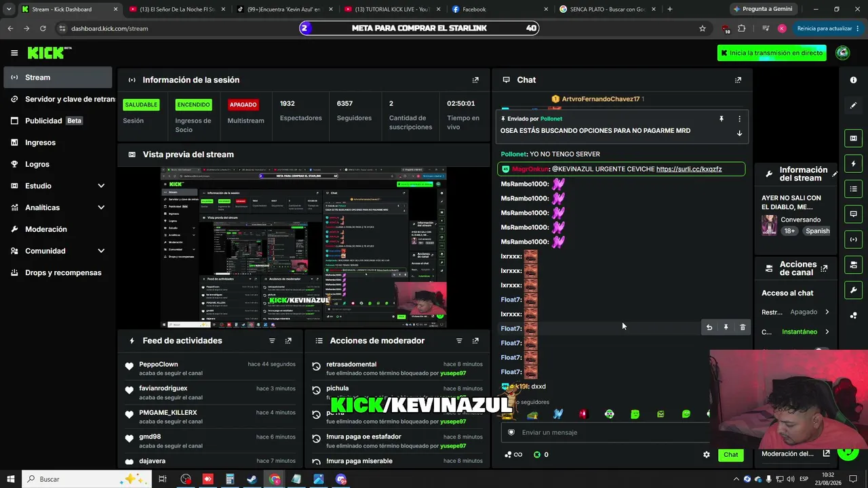The image size is (868, 488).
Task: Click Inicia la transmisión en directo button
Action: click(772, 53)
